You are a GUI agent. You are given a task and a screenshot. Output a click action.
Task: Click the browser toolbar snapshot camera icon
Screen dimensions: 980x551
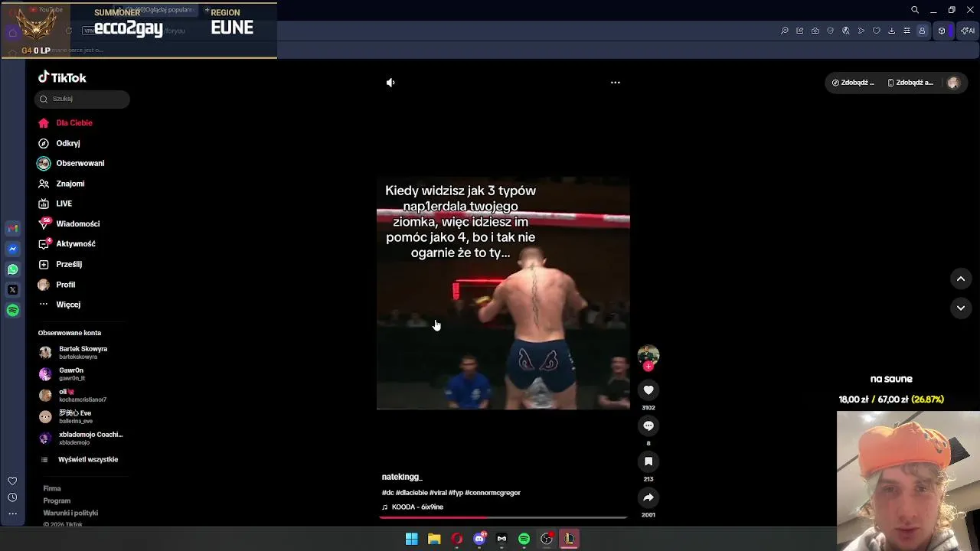click(x=815, y=31)
